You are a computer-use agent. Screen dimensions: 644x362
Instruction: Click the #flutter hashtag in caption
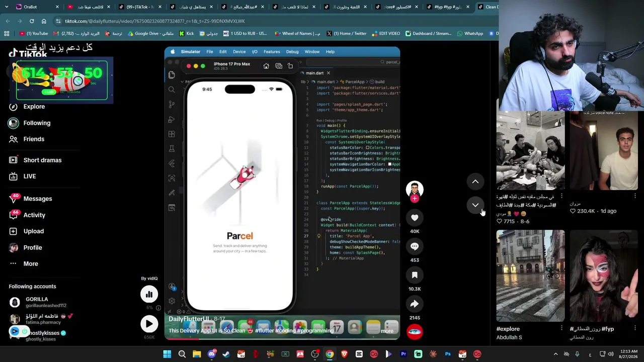click(x=266, y=331)
